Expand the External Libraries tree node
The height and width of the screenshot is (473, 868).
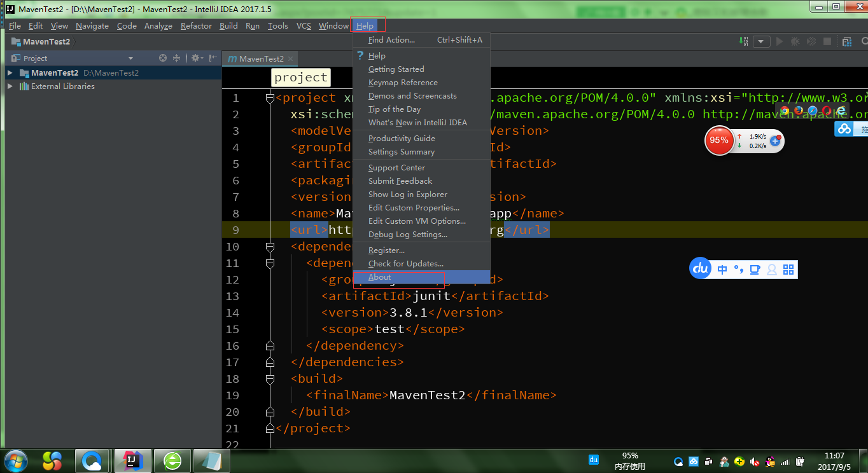[10, 86]
